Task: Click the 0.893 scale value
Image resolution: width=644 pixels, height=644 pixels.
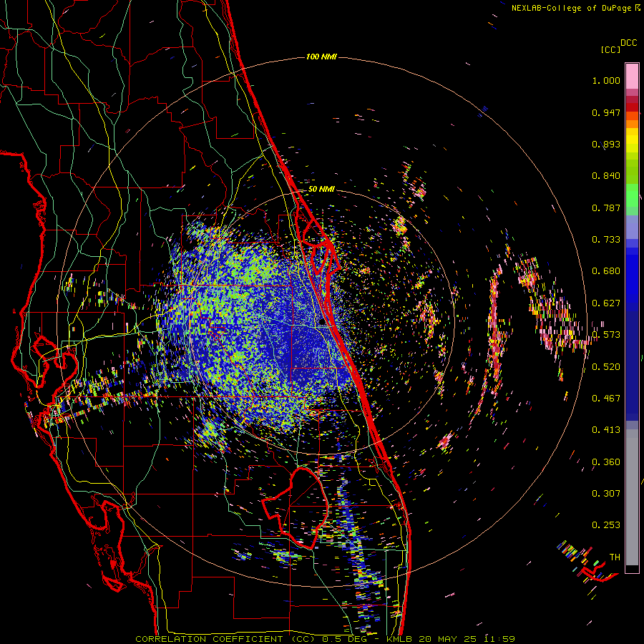Action: click(x=606, y=144)
